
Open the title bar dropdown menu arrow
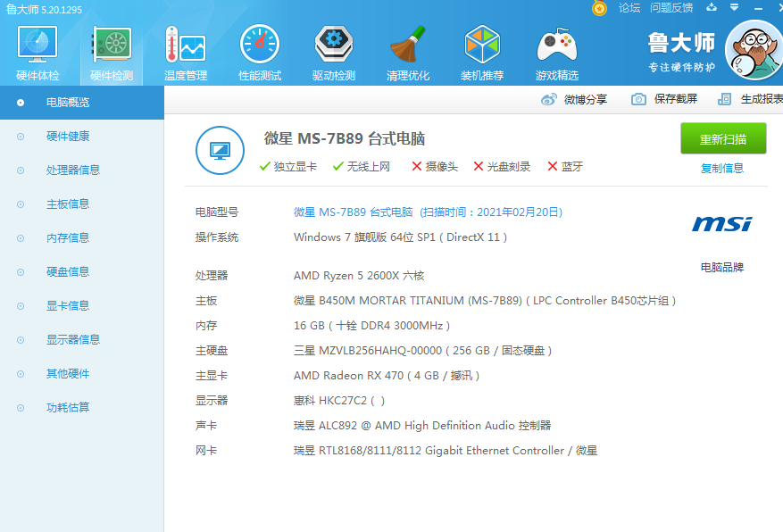[x=734, y=7]
